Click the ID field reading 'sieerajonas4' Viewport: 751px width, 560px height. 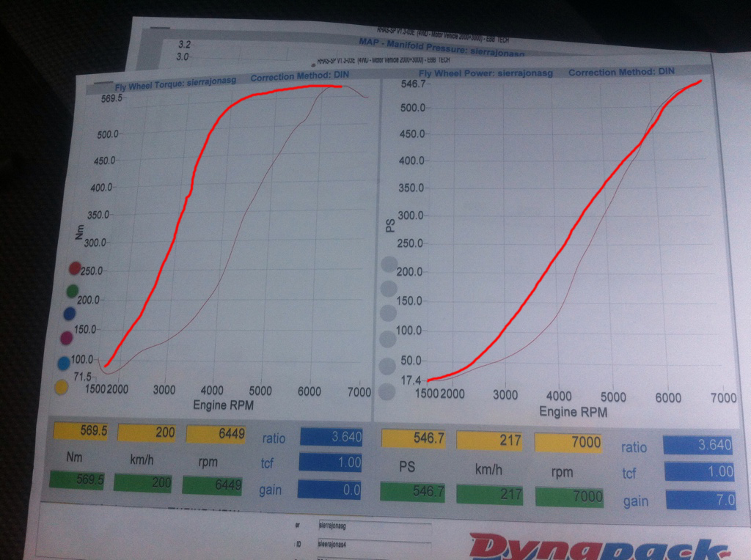coord(375,545)
